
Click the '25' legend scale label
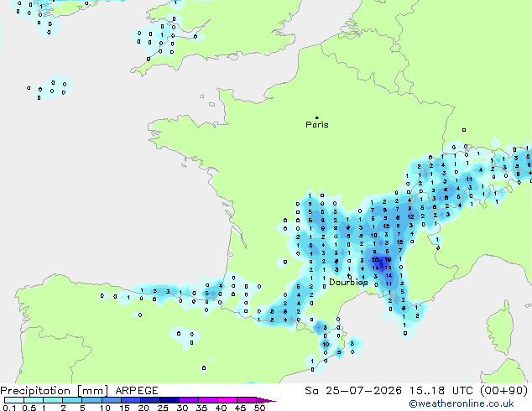click(163, 408)
